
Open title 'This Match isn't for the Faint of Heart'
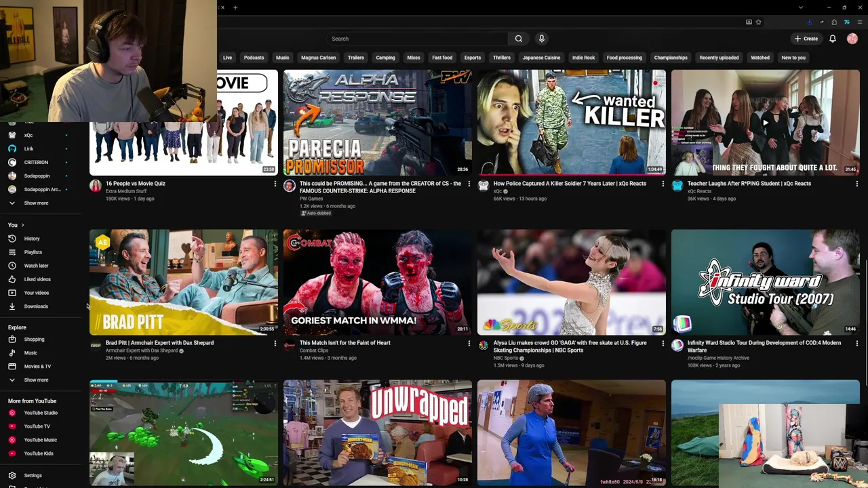coord(345,343)
